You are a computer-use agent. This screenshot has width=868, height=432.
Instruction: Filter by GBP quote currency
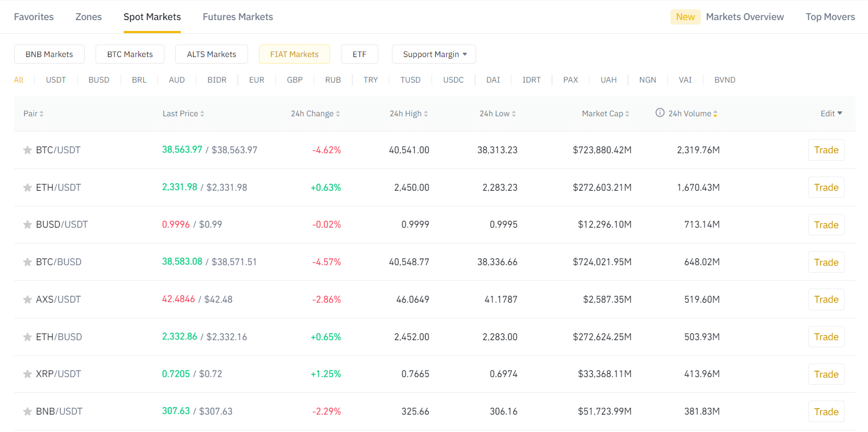(x=295, y=80)
